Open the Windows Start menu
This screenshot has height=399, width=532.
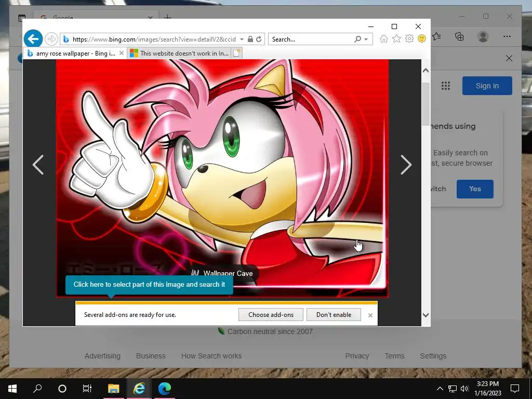point(12,389)
